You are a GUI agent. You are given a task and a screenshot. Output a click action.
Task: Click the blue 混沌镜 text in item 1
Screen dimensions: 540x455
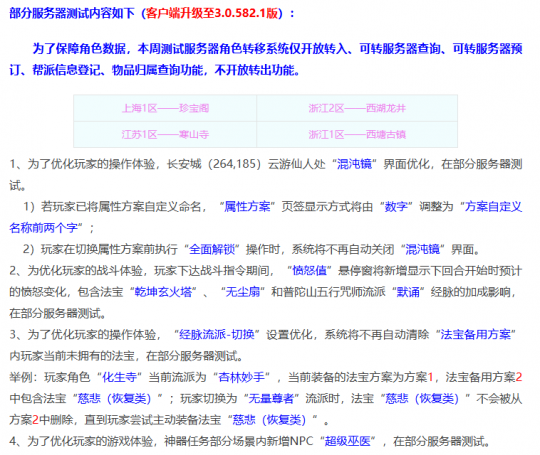[354, 164]
